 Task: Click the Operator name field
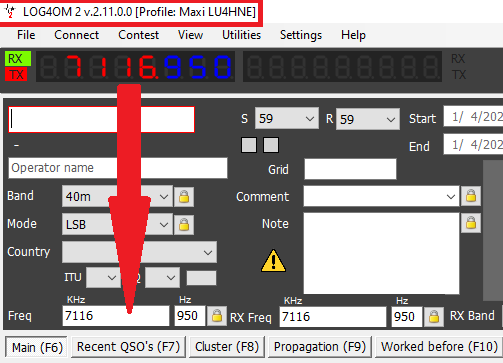[118, 168]
